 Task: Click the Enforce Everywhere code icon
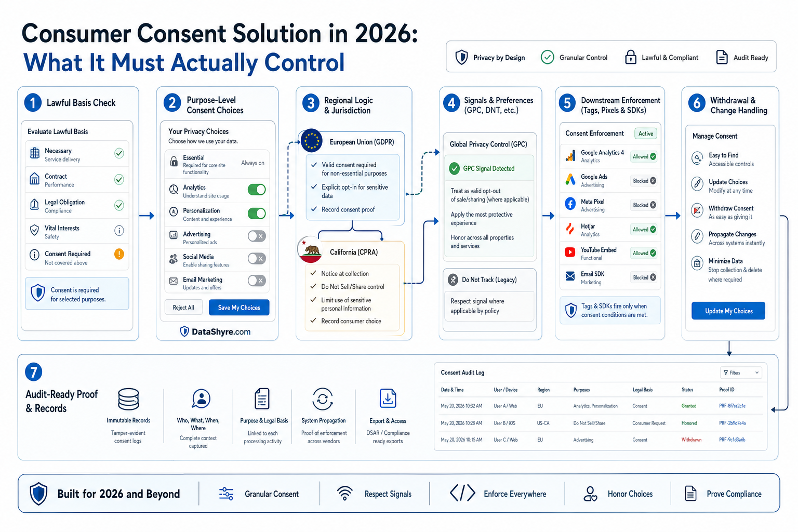(x=462, y=493)
